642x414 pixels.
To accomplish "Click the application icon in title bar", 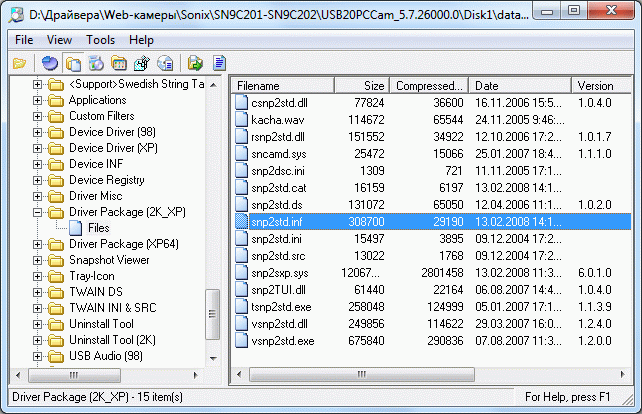I will coord(16,14).
